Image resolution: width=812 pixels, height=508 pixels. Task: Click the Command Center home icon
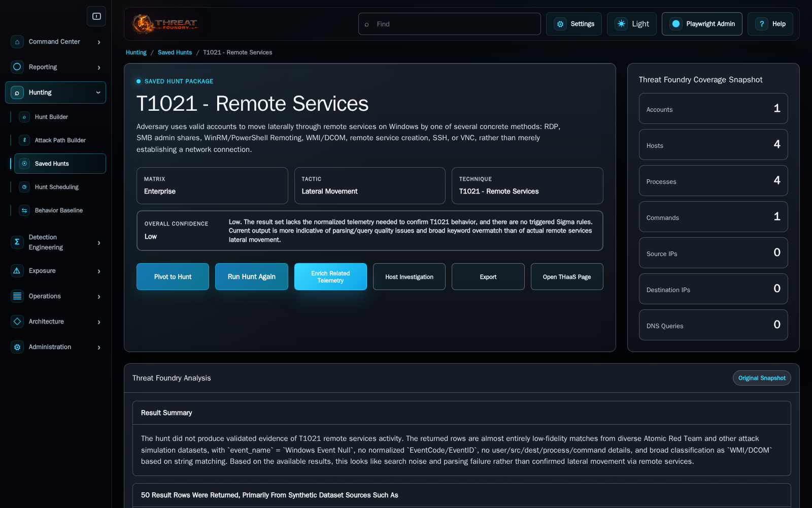coord(17,42)
